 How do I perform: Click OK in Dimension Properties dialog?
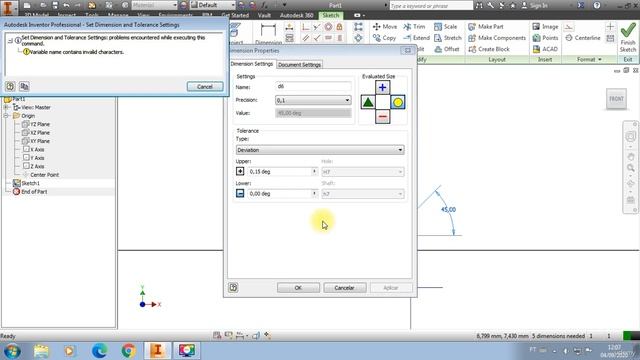coord(298,288)
